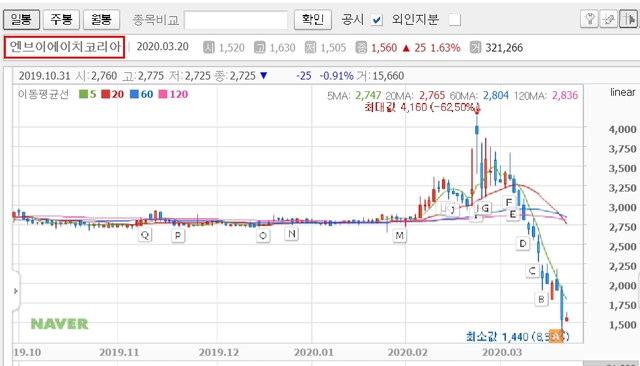
Task: Open chart settings via the wrench icon
Action: pyautogui.click(x=589, y=19)
